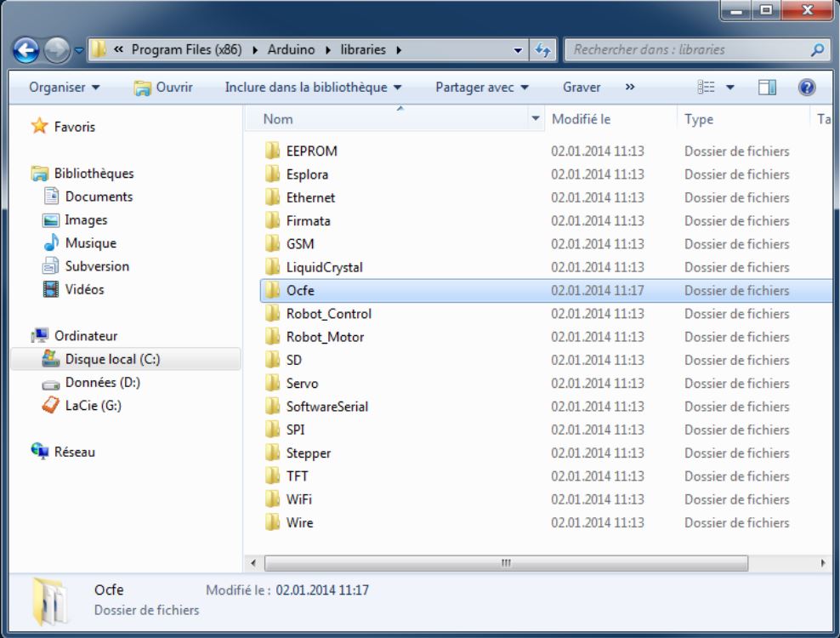840x638 pixels.
Task: Click the Ethernet folder icon
Action: point(272,197)
